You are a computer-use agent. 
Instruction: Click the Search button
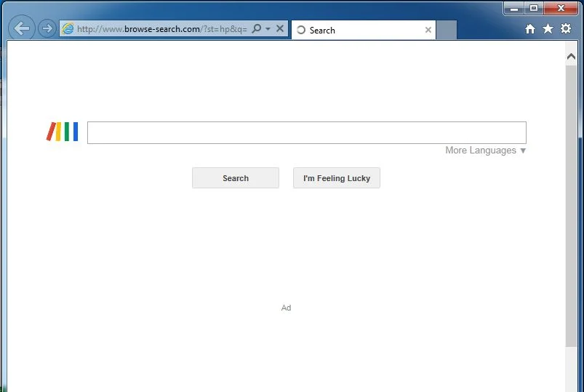(236, 178)
